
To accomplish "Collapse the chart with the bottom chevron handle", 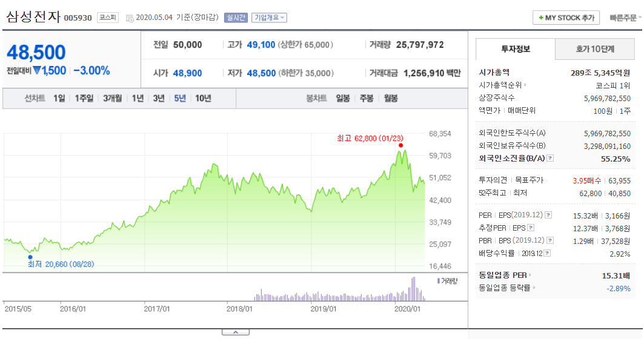I will (236, 332).
